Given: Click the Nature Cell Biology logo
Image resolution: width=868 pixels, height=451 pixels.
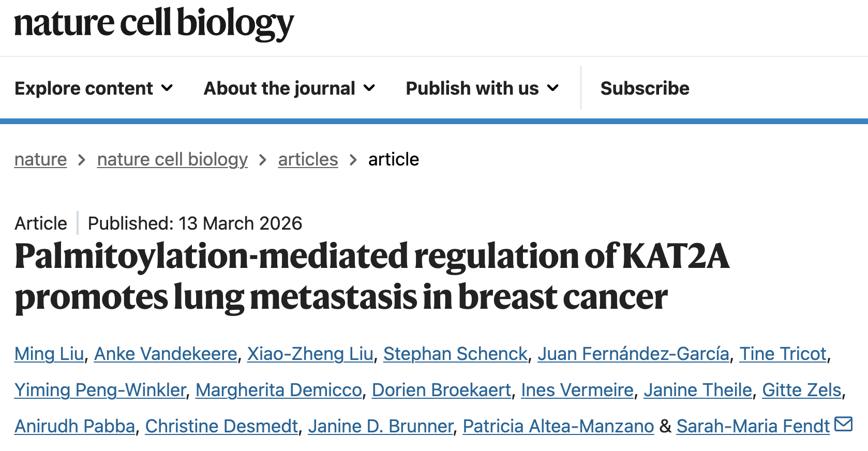Looking at the screenshot, I should click(154, 24).
